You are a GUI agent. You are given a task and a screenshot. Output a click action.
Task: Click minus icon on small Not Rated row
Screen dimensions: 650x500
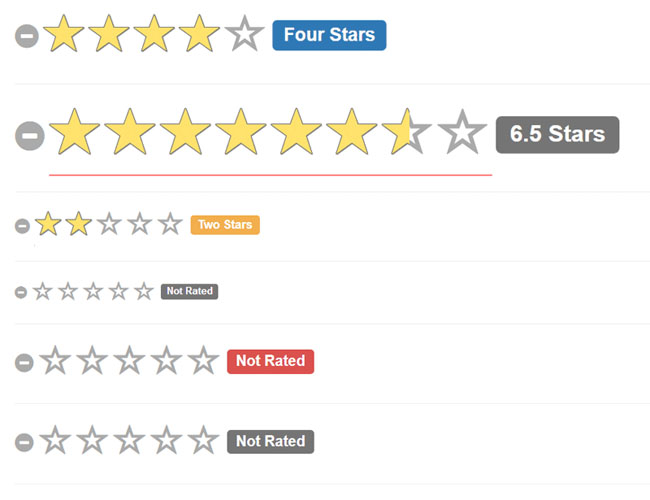(x=21, y=292)
